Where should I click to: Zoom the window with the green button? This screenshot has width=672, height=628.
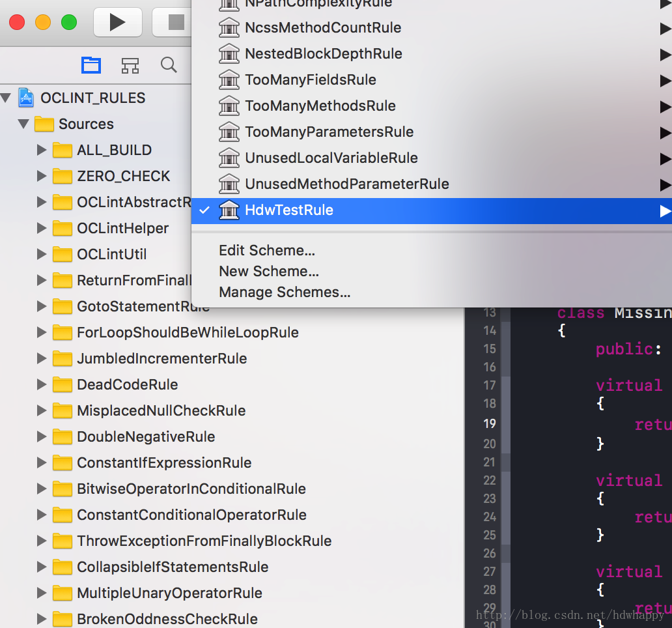click(x=69, y=22)
